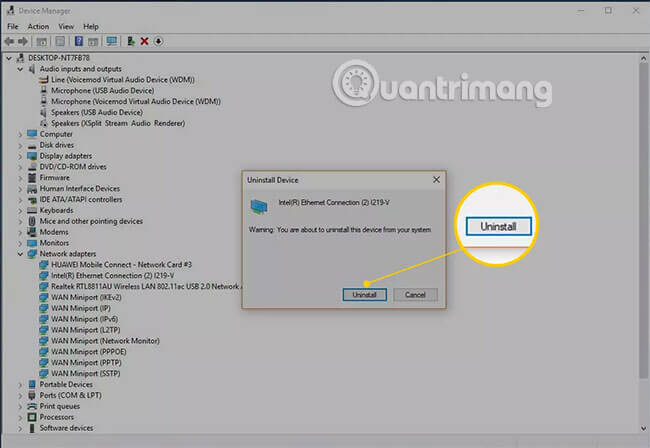This screenshot has height=448, width=650.
Task: Click the Microphone (USB Audio Device) icon
Action: [x=44, y=90]
